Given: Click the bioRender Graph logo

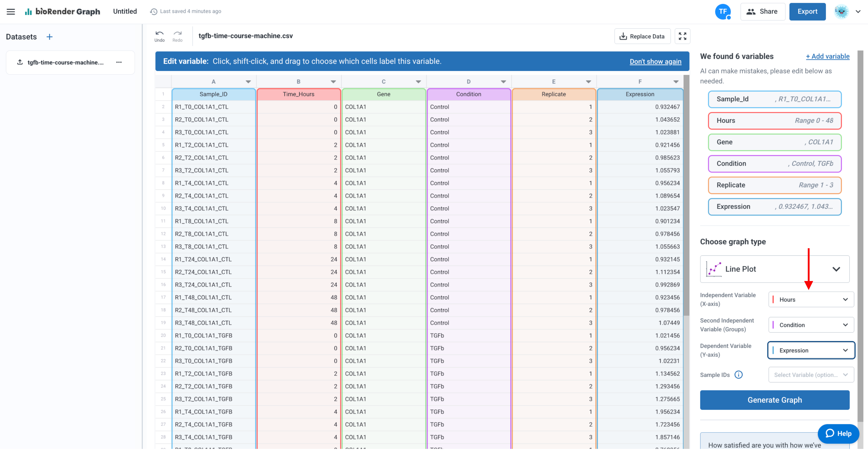Looking at the screenshot, I should click(x=62, y=12).
